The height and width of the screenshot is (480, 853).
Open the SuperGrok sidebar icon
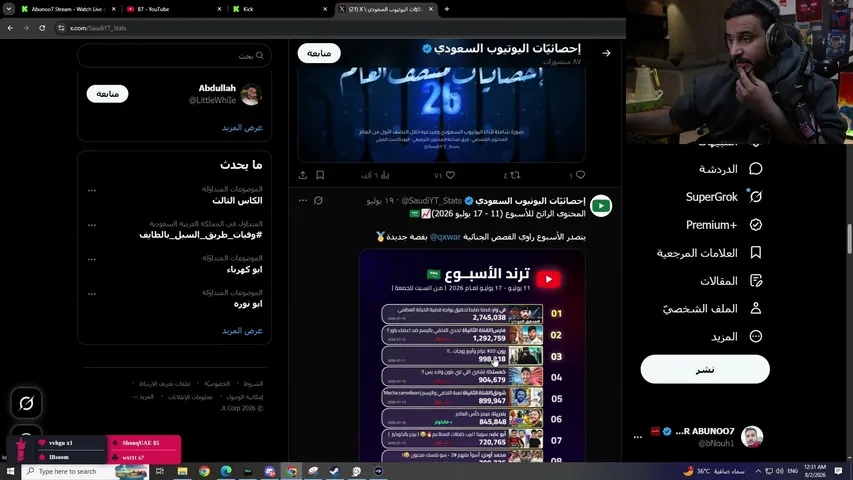[756, 196]
